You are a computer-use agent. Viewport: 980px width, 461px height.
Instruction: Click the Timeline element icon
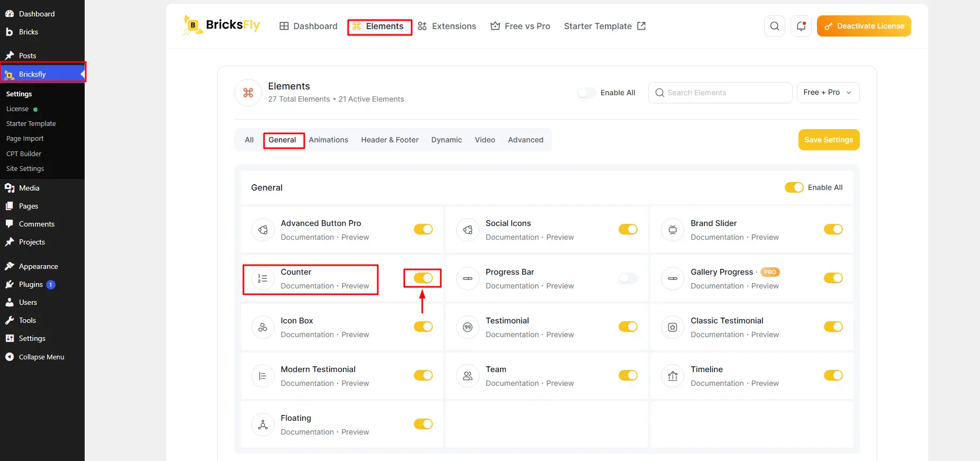click(x=673, y=376)
